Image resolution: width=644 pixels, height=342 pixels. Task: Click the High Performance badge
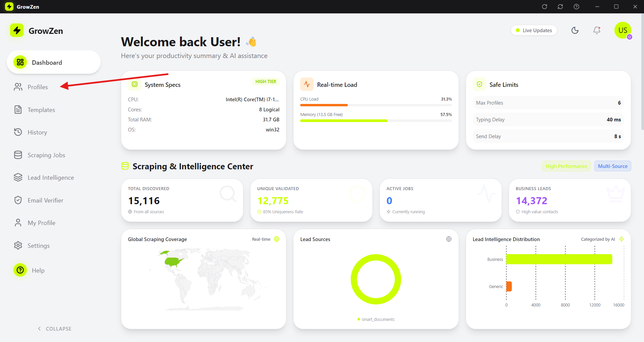566,166
